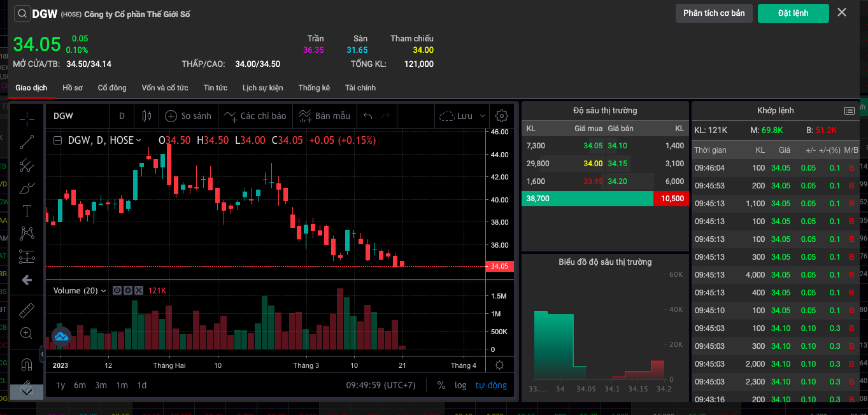Screen dimensions: 868x415
Task: Select the forecasting and position tools icon
Action: 27,257
